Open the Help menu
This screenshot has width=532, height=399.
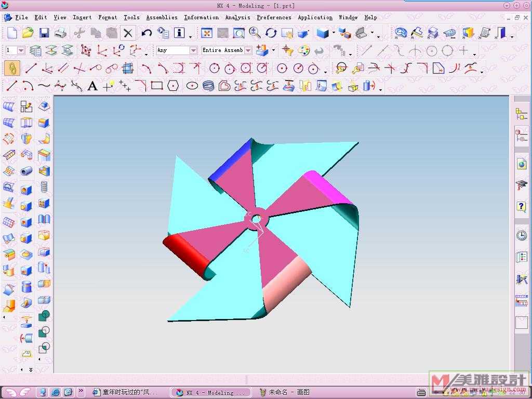[x=370, y=17]
